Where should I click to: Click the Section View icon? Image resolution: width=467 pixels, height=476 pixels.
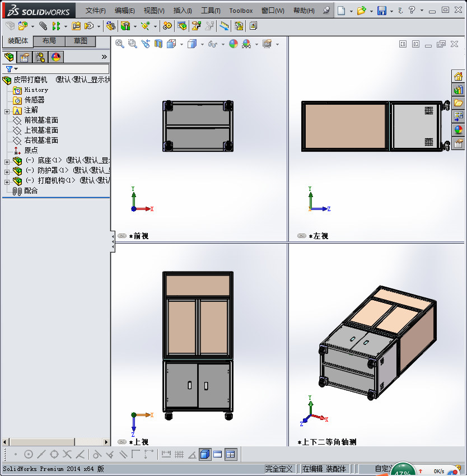(158, 44)
